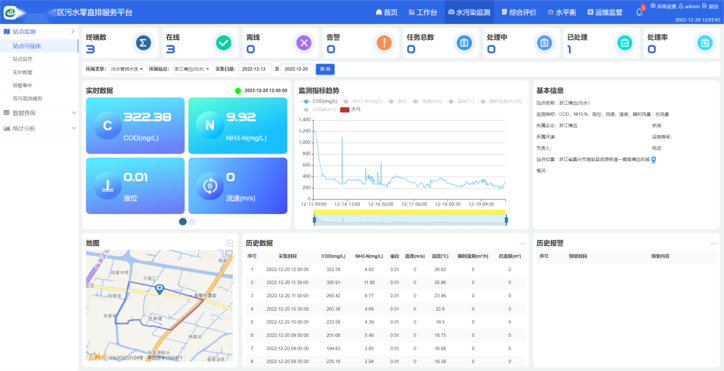Viewport: 724px width, 371px height.
Task: Click the N circle icon on NH3-N tile
Action: (x=210, y=126)
